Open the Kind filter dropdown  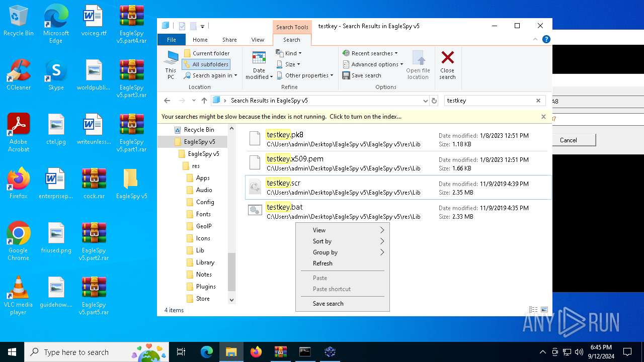coord(289,53)
